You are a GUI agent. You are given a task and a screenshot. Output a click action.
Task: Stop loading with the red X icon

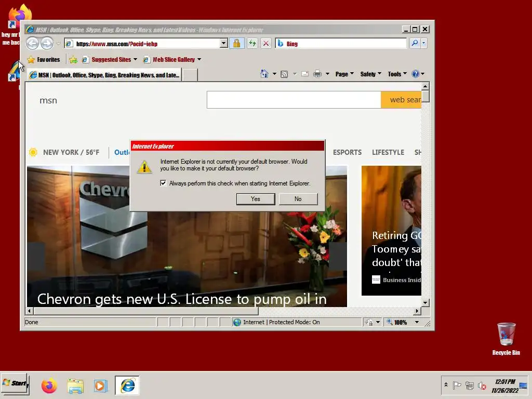click(266, 44)
